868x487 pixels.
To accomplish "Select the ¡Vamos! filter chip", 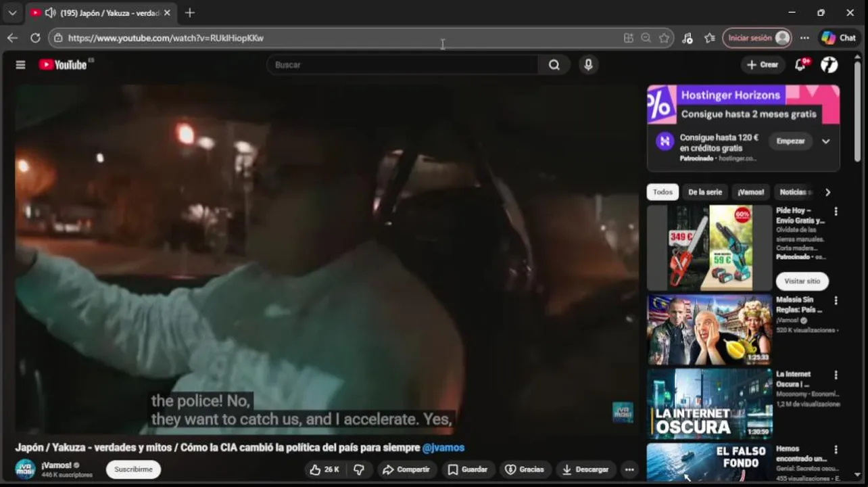I will point(750,192).
